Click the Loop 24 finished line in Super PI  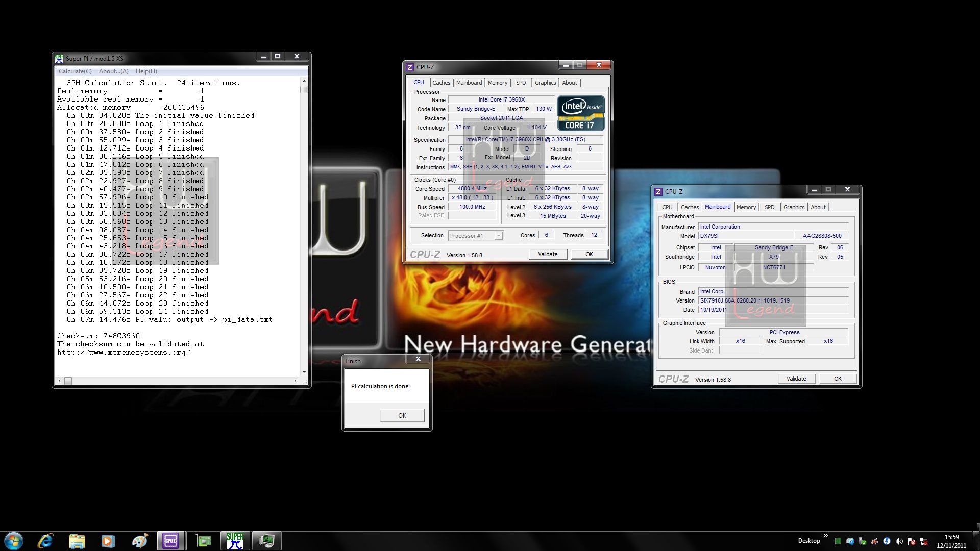pyautogui.click(x=138, y=312)
